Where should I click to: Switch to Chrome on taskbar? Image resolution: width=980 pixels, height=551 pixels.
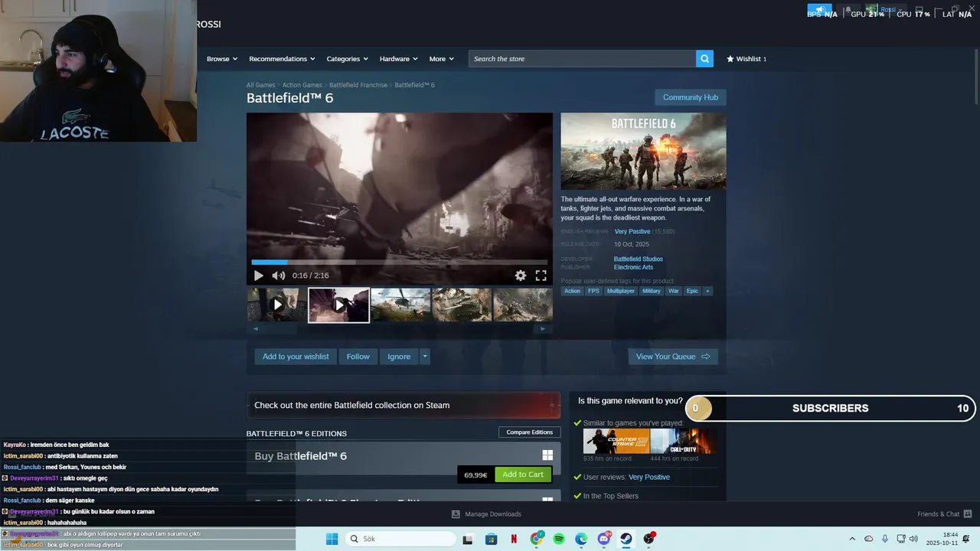537,539
